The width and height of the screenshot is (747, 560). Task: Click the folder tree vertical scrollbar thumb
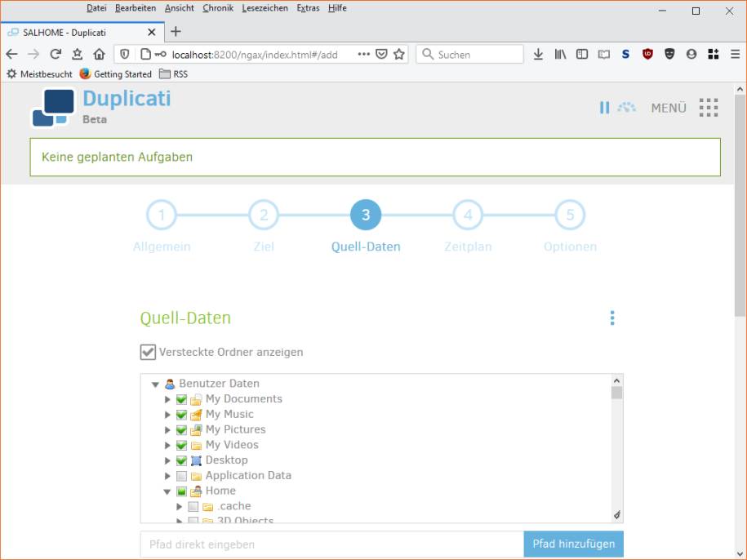pyautogui.click(x=616, y=393)
